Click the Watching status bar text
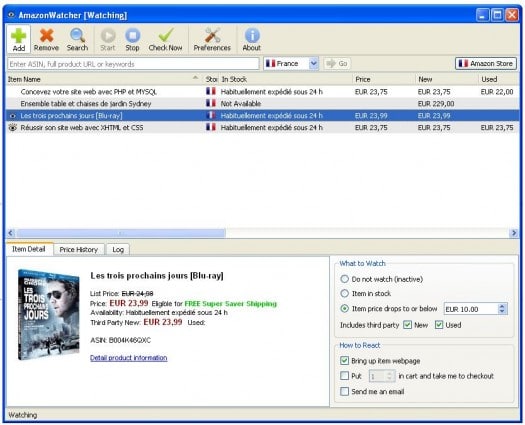The width and height of the screenshot is (525, 425). click(x=23, y=415)
